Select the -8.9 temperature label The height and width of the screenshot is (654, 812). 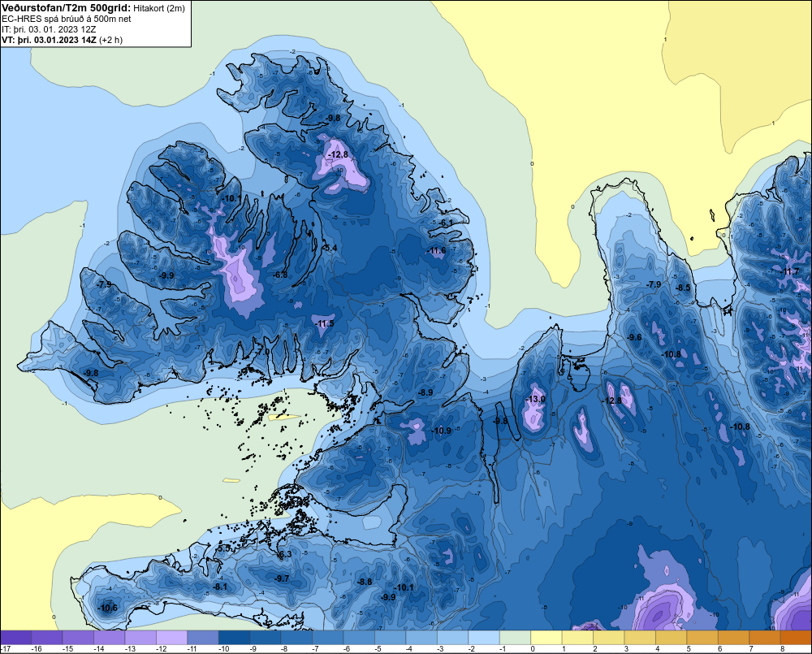[425, 393]
